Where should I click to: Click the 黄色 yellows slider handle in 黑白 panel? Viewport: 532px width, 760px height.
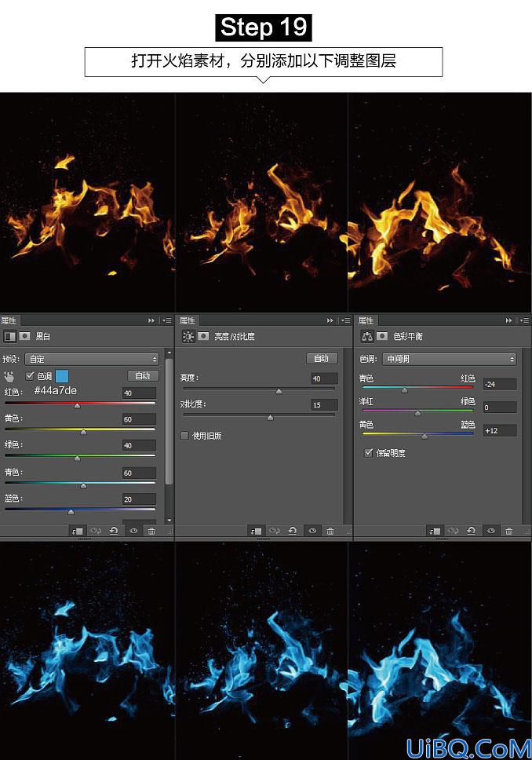83,432
